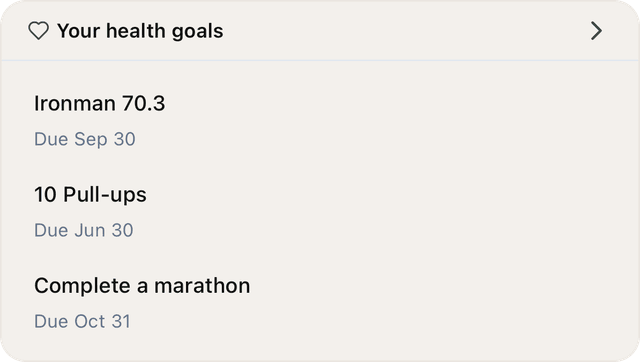Click the word "marathon" in third goal

coord(202,286)
